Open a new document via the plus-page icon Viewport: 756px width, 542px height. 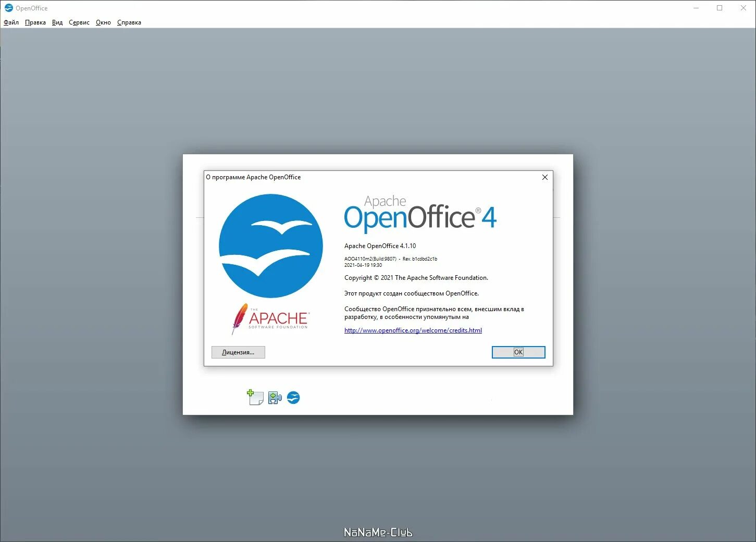pyautogui.click(x=255, y=397)
